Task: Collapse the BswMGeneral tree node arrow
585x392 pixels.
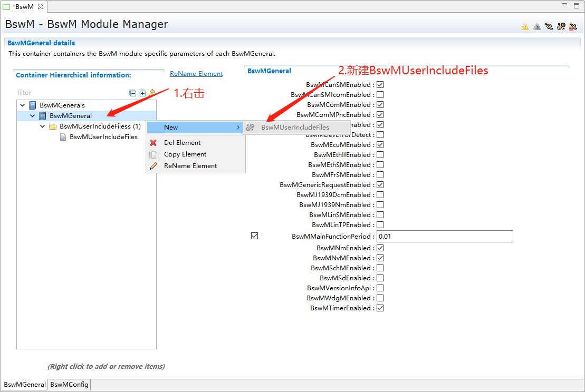Action: pos(33,116)
